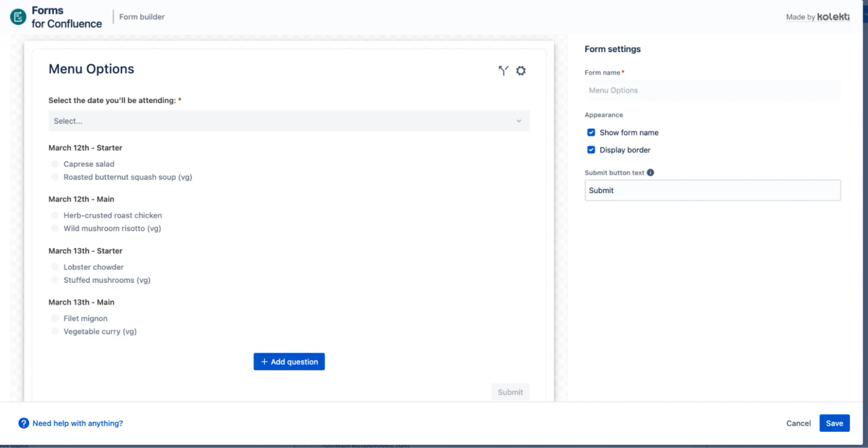Select Roasted butternut squash soup option
868x448 pixels.
(55, 177)
